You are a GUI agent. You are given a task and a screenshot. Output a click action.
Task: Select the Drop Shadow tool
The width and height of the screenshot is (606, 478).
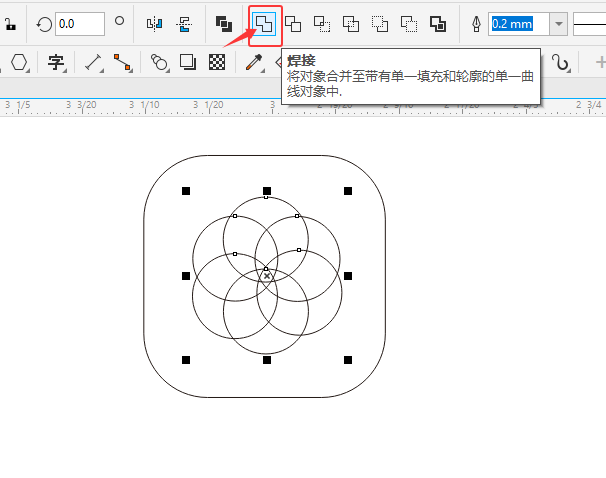(188, 62)
